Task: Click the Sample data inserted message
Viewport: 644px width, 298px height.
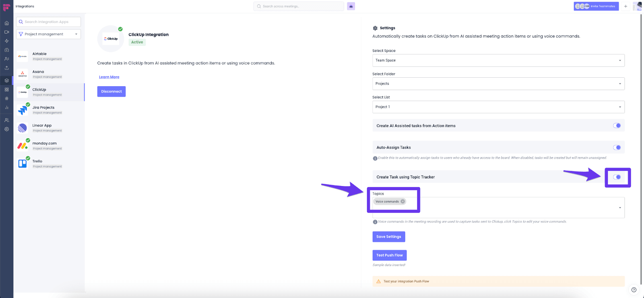Action: [389, 265]
